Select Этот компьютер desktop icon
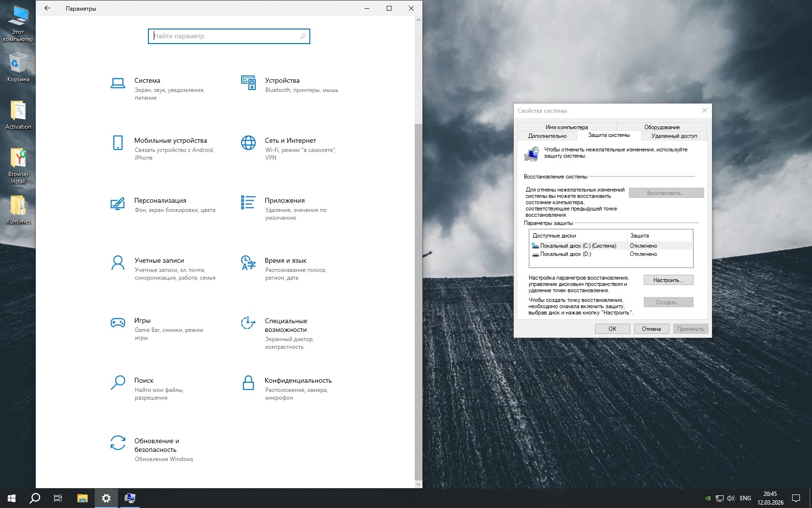Viewport: 812px width, 508px height. pyautogui.click(x=18, y=24)
